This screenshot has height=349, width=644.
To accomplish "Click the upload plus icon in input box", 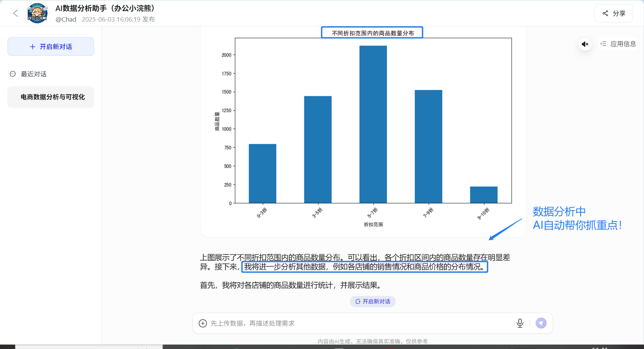I will (203, 323).
